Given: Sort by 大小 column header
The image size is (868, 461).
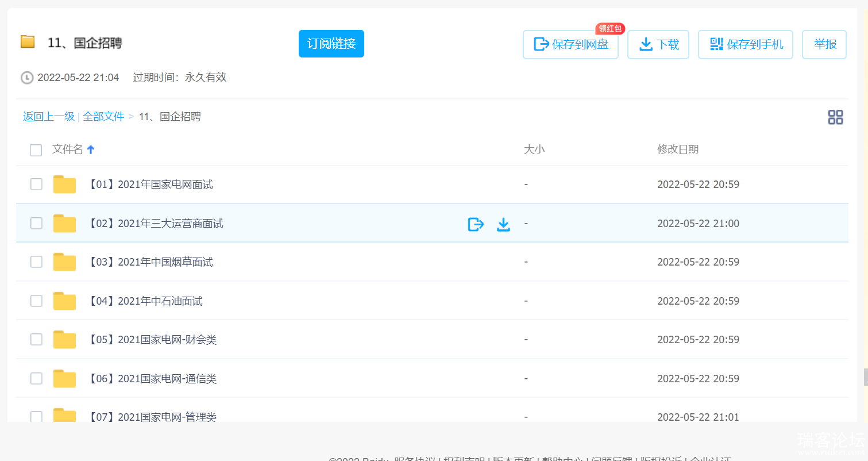Looking at the screenshot, I should 534,149.
